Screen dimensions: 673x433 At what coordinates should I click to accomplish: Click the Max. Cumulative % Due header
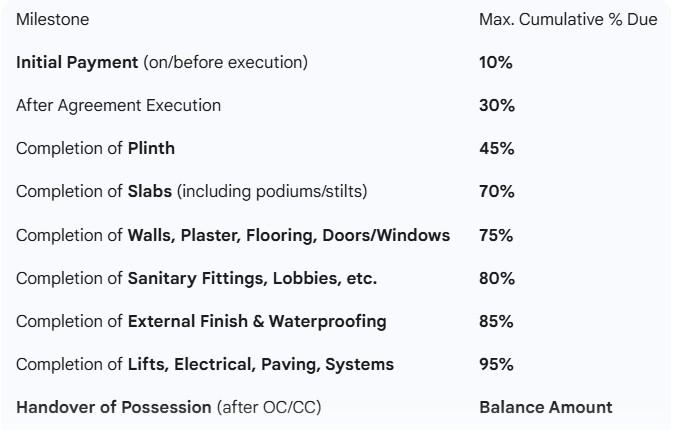pos(568,20)
